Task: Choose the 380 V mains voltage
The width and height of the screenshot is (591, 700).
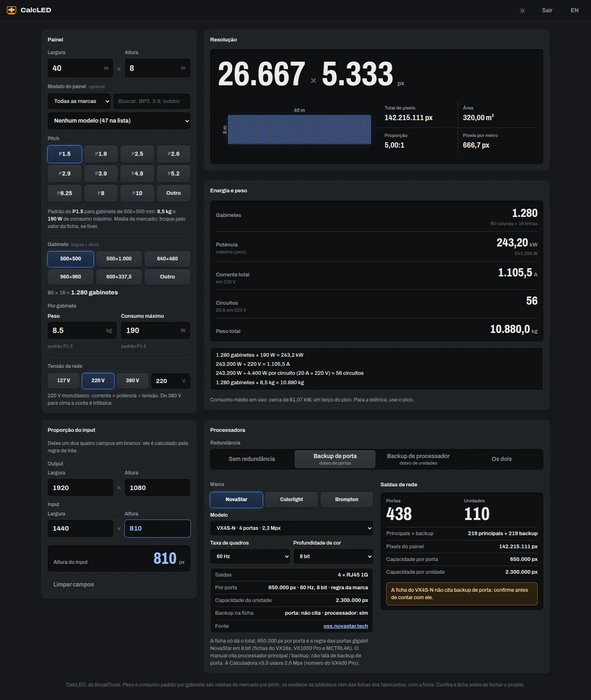Action: 133,381
